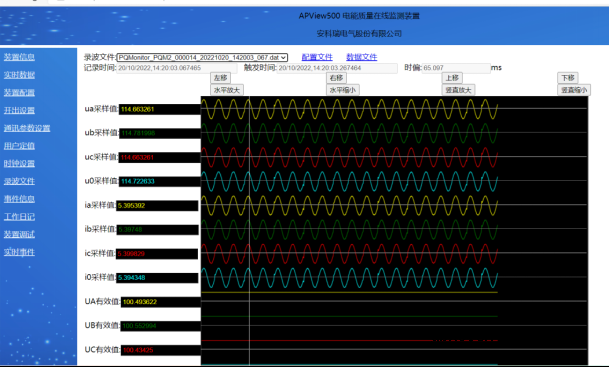Zoom out horizontally with 水平缩小

click(x=343, y=90)
